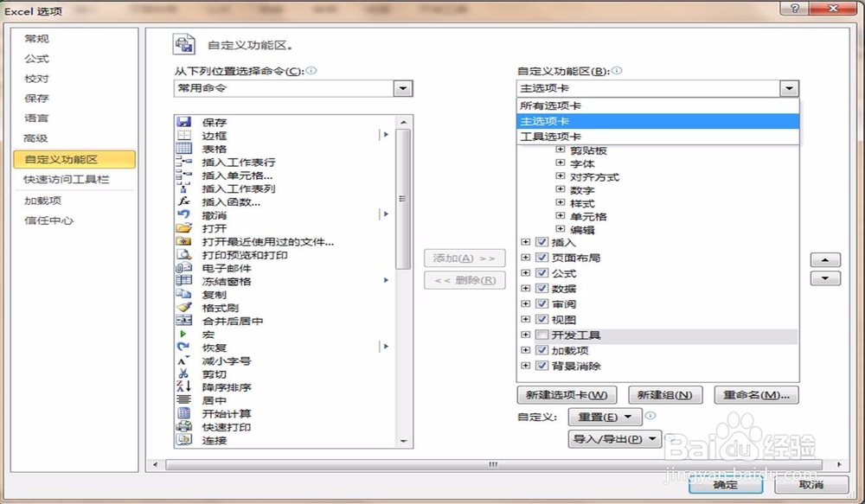Confirm with the 确定 button
The width and height of the screenshot is (865, 504).
tap(726, 485)
